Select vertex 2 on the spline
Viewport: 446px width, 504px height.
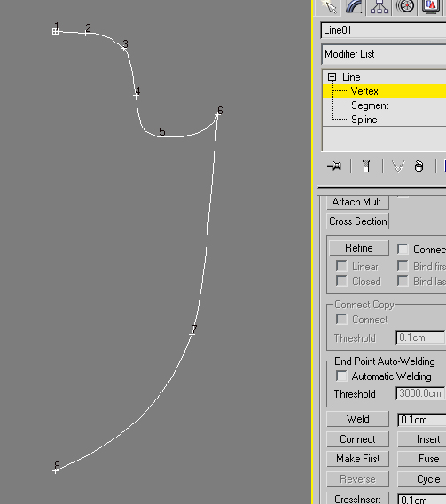click(86, 33)
